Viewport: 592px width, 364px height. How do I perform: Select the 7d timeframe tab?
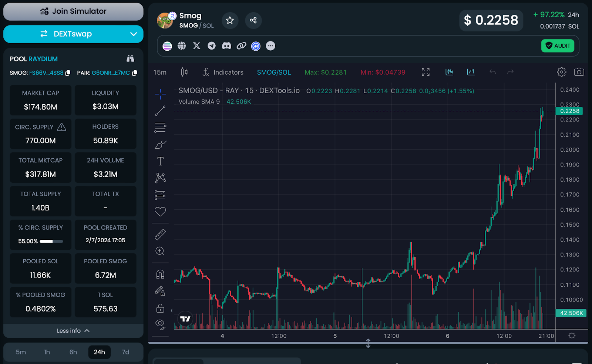click(125, 352)
